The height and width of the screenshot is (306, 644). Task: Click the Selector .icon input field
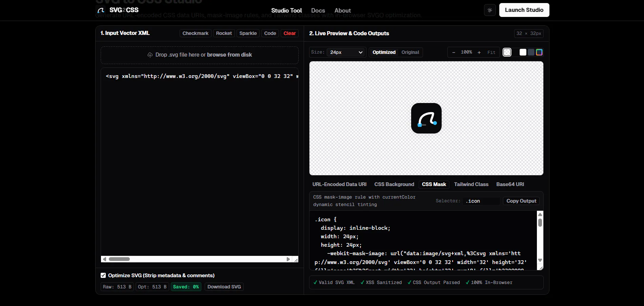click(481, 201)
